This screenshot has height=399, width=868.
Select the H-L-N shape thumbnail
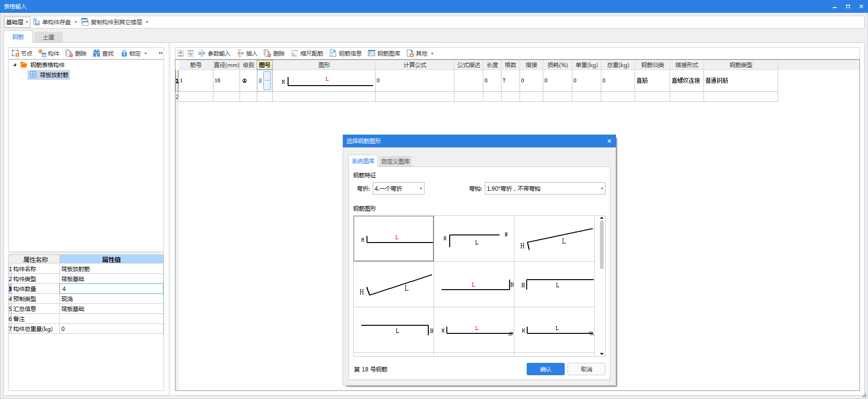pyautogui.click(x=474, y=239)
